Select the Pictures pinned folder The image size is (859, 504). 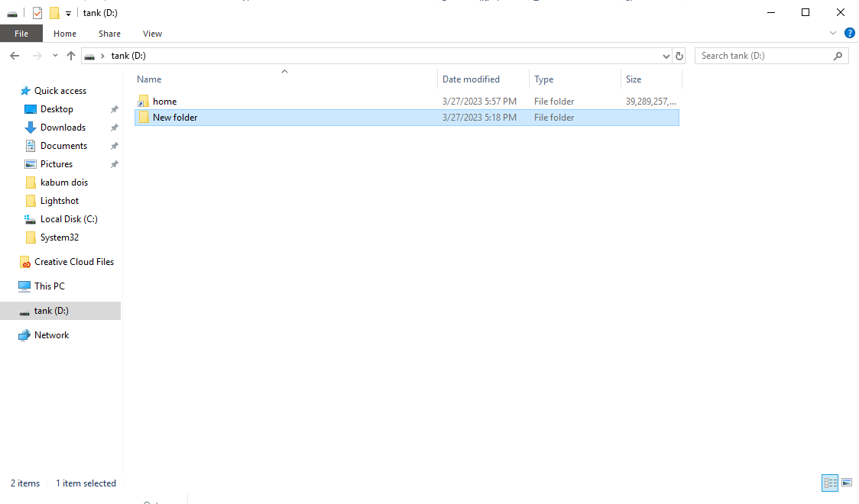pos(57,163)
